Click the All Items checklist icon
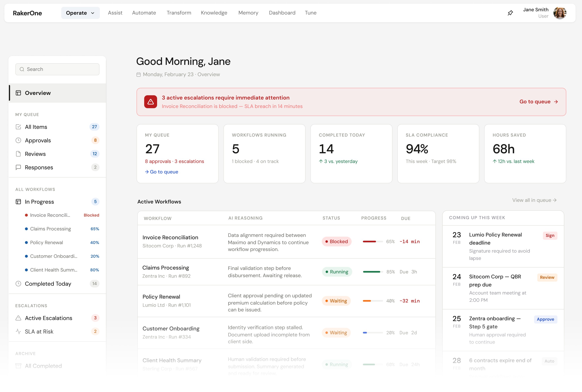 18,127
